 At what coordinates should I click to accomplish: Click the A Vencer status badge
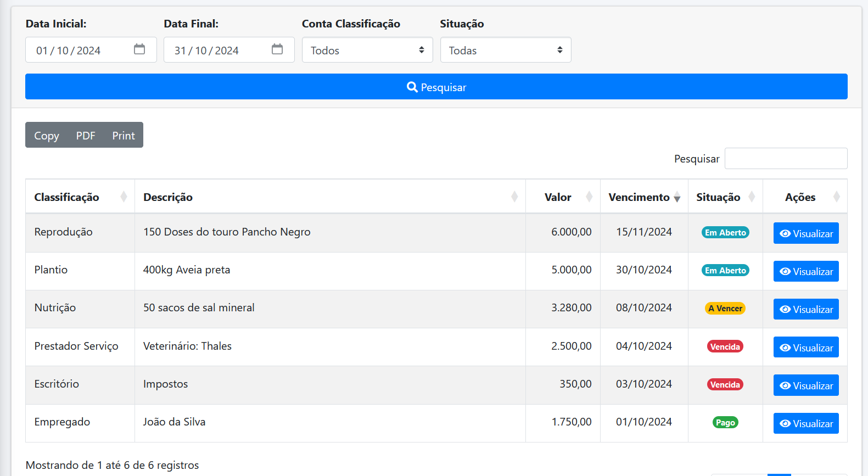(x=725, y=309)
